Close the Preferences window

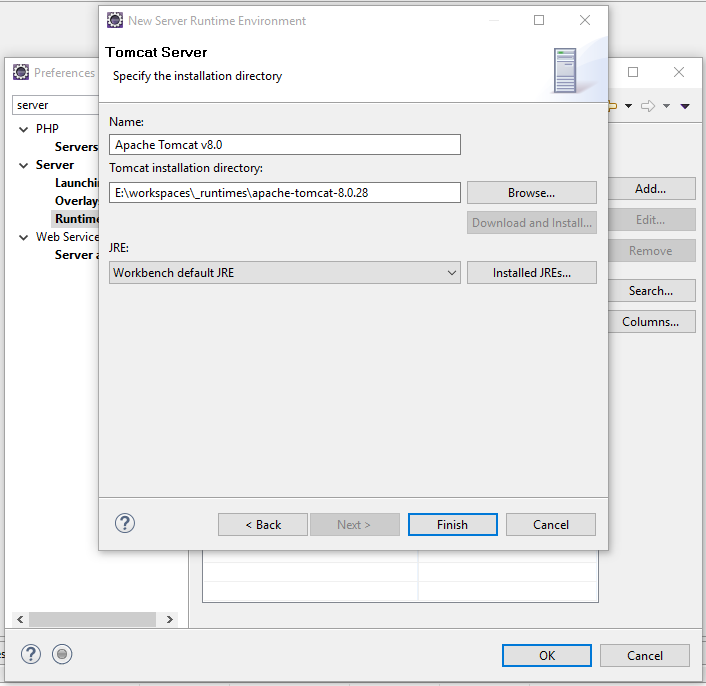pyautogui.click(x=679, y=72)
